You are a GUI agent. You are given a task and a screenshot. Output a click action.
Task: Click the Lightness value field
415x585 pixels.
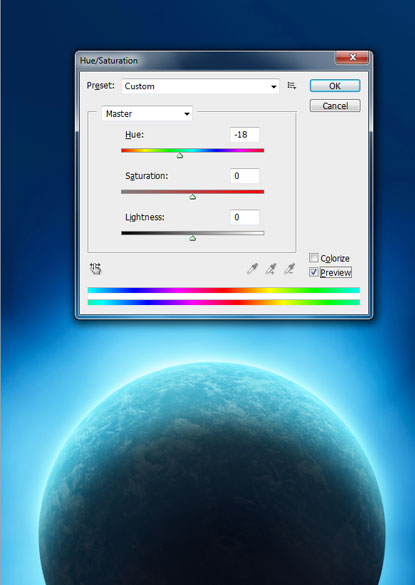click(x=245, y=217)
